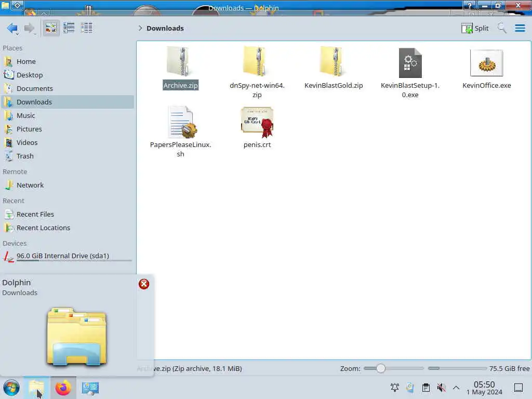
Task: Open Recent Files entry
Action: [x=68, y=215]
